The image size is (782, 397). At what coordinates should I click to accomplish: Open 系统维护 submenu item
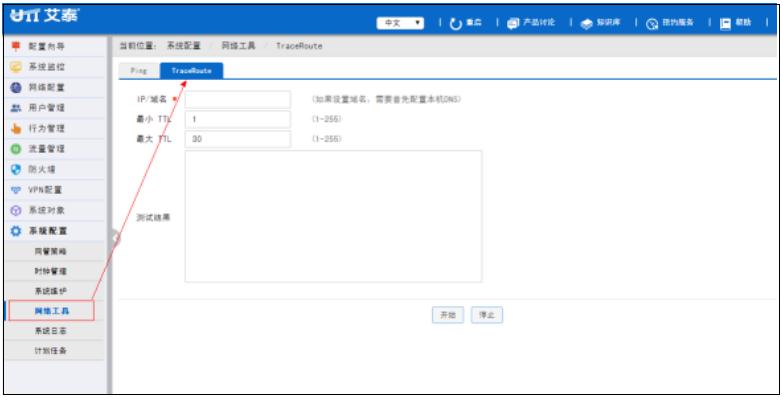(51, 291)
